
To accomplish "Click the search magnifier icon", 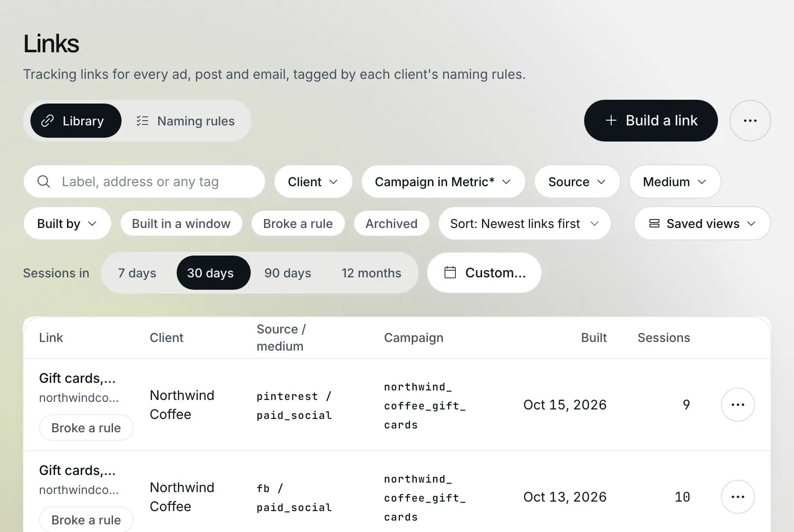I will pos(44,181).
